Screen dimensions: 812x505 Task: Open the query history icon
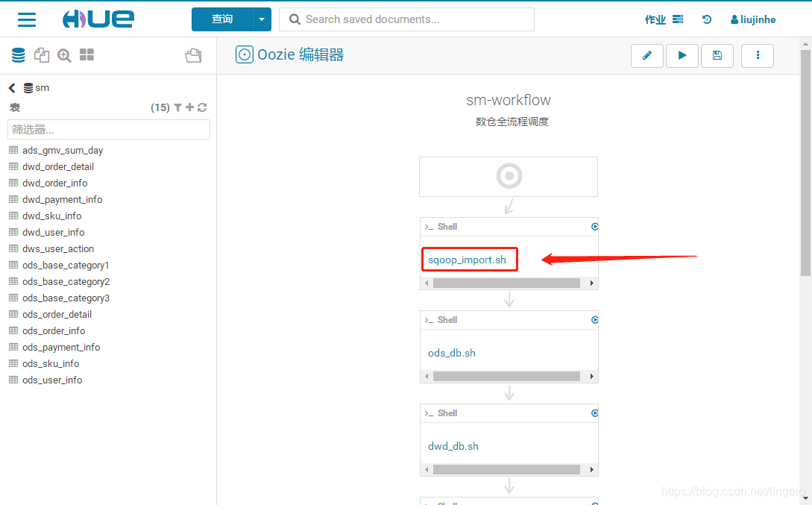(x=707, y=19)
